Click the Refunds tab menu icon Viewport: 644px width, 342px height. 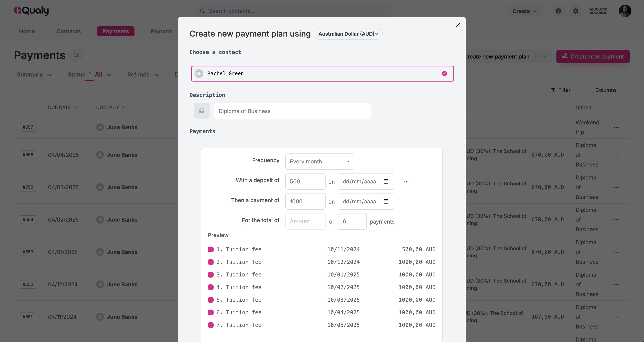156,74
